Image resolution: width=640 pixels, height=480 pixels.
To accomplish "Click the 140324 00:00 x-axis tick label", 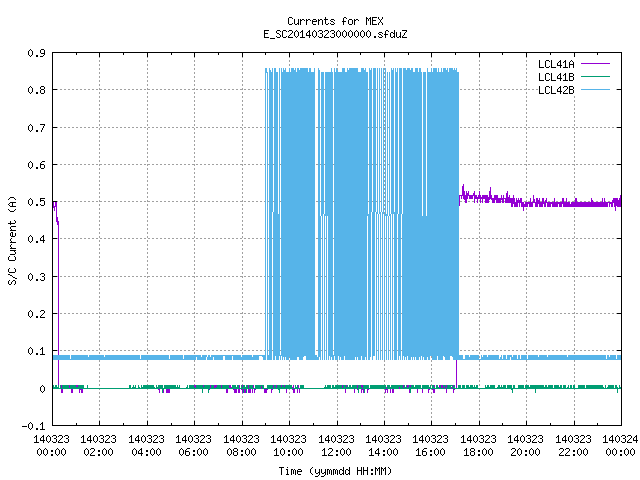I will [x=620, y=445].
